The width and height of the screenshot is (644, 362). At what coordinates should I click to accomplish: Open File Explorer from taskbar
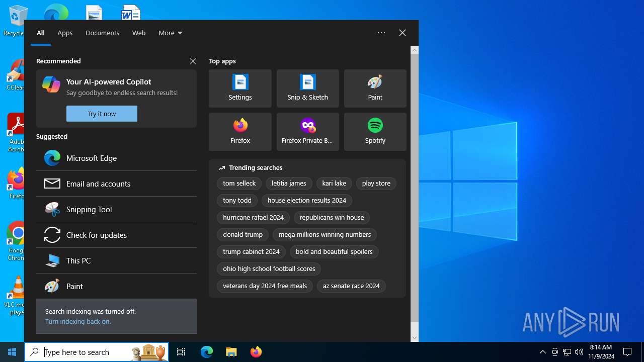pos(231,352)
